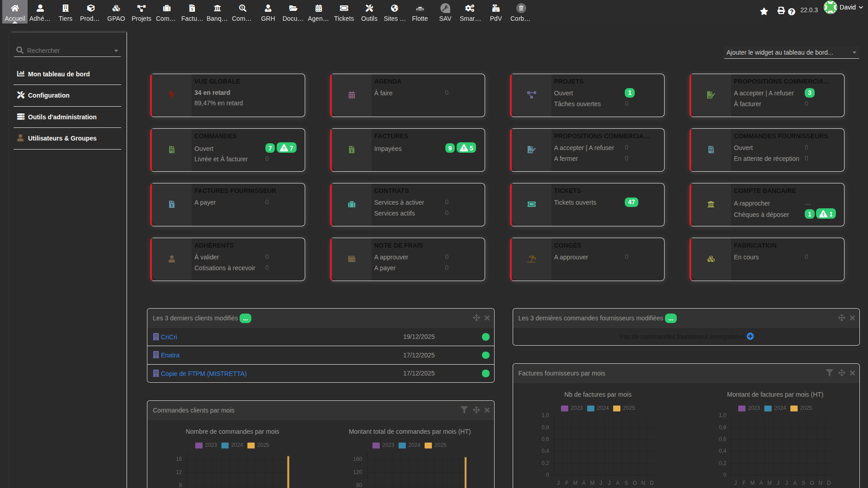
Task: Select Utilisateurs & Groupes in sidebar
Action: [62, 138]
